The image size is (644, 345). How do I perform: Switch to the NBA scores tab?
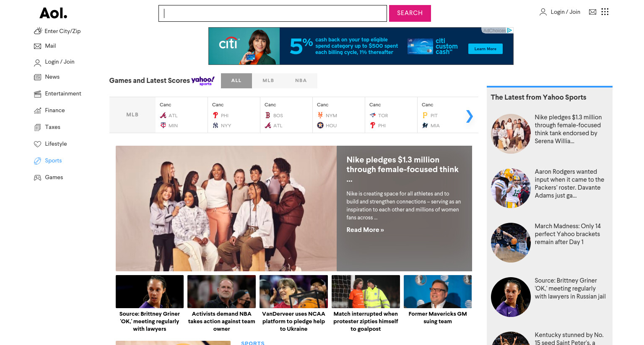click(x=301, y=81)
